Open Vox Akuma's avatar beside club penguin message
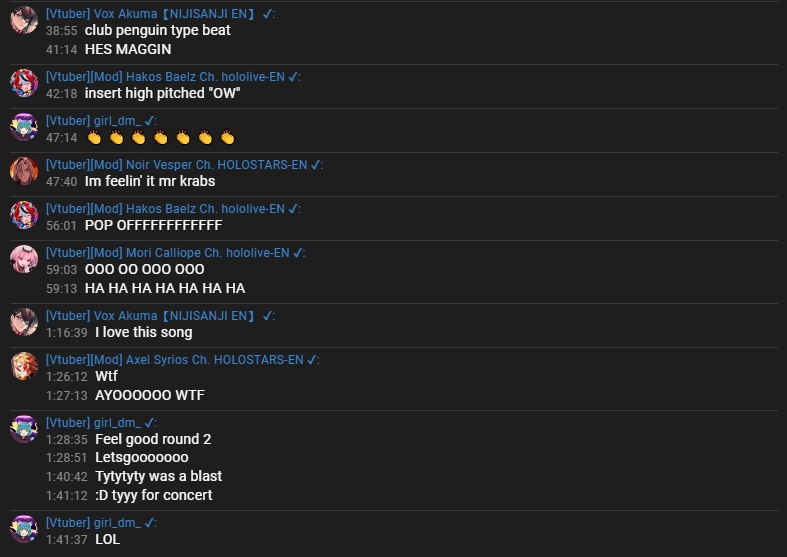The width and height of the screenshot is (787, 557). coord(24,20)
